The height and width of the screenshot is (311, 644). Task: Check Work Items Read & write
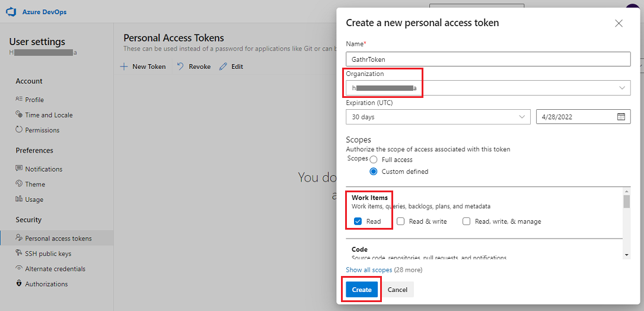pos(401,221)
